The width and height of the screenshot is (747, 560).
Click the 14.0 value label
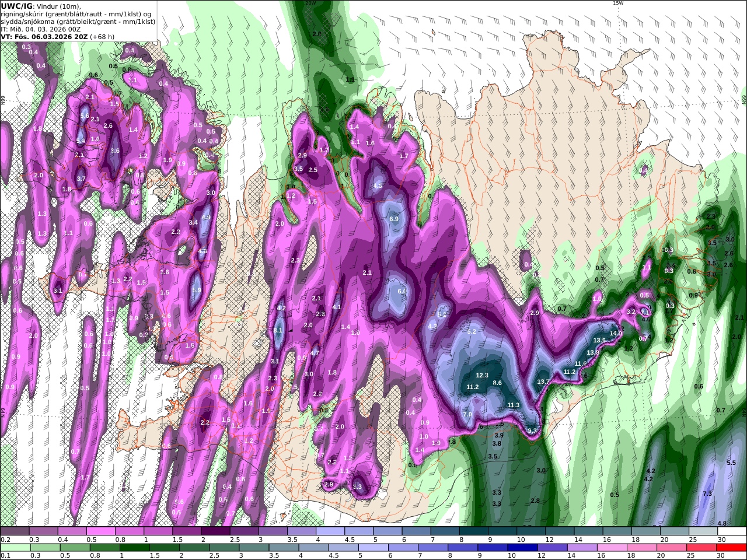click(x=616, y=333)
